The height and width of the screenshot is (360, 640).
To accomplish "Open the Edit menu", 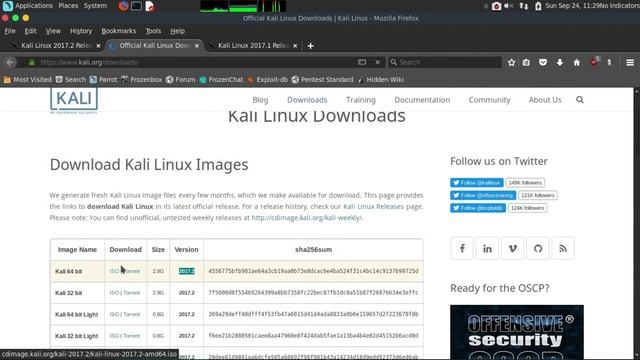I will coord(30,31).
